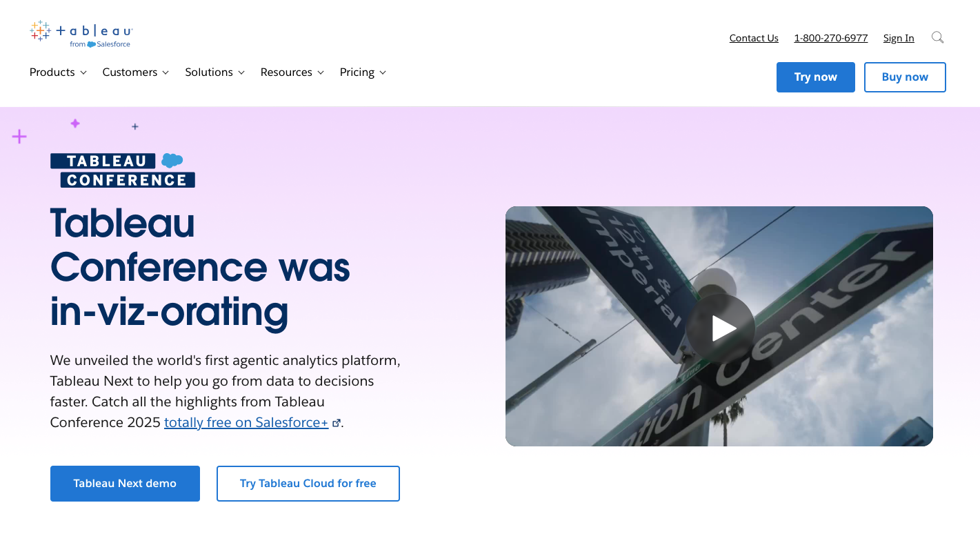Open the Tableau Next demo button
Viewport: 980px width, 534px height.
(x=125, y=484)
